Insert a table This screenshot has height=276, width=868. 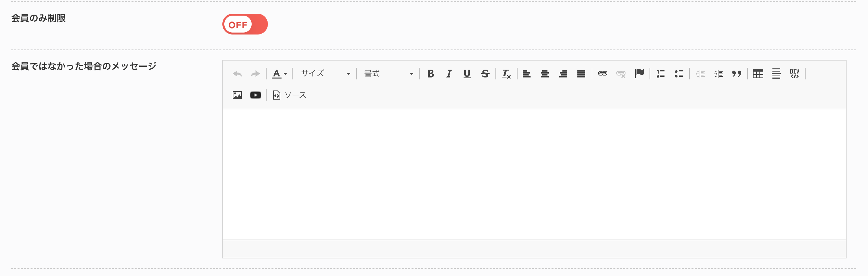pos(758,74)
